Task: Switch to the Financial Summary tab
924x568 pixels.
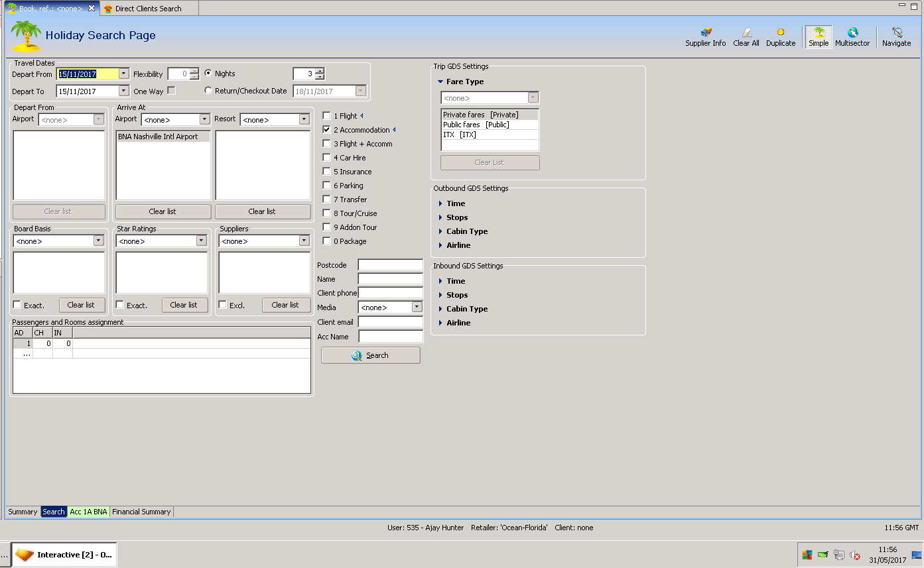Action: point(141,512)
